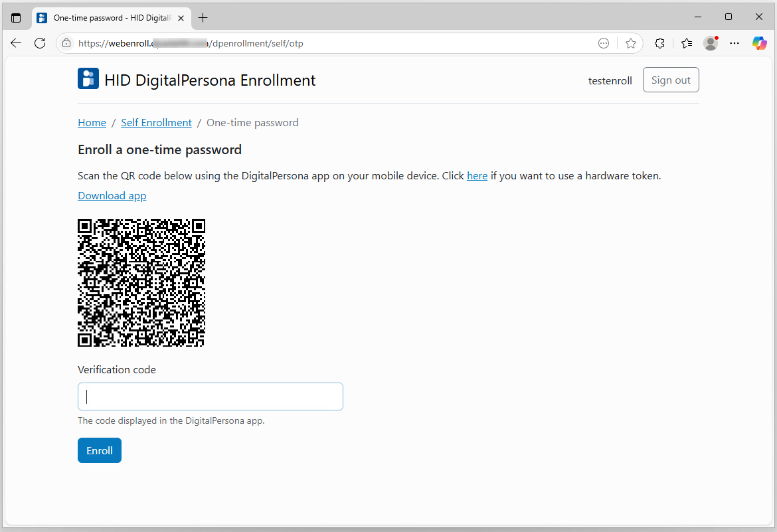Open the browser tab actions icon
This screenshot has height=532, width=777.
[16, 18]
